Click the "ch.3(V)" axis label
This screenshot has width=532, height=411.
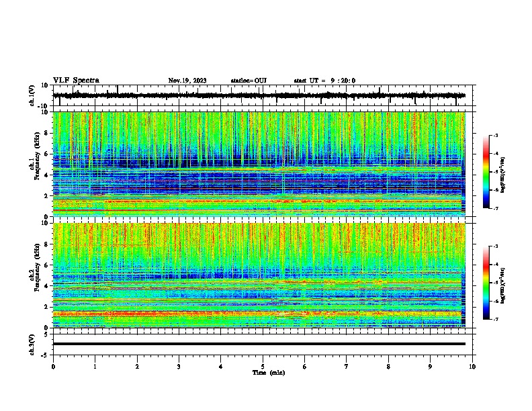[x=32, y=345]
